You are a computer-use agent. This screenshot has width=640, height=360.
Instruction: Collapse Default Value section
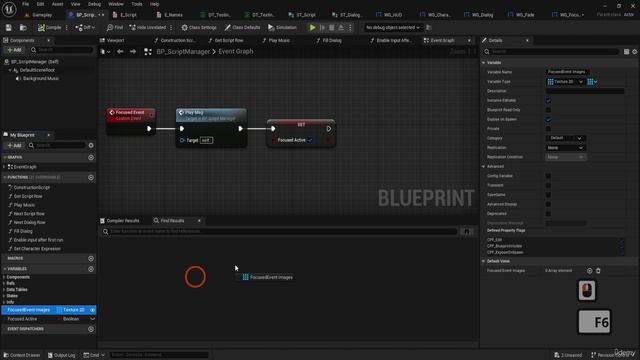(x=484, y=261)
